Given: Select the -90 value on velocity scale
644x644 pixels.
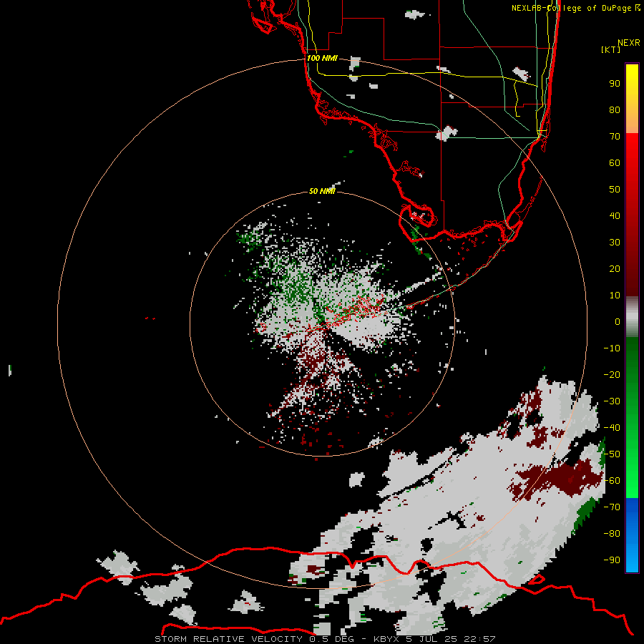Looking at the screenshot, I should click(612, 560).
